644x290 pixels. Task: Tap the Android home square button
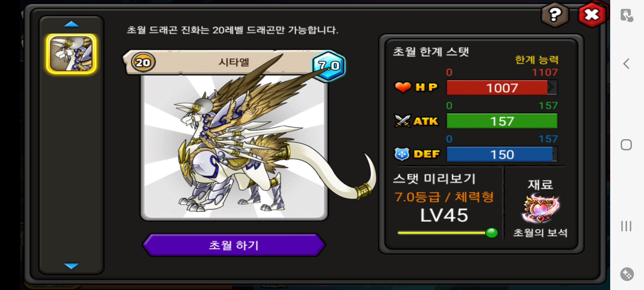[626, 145]
